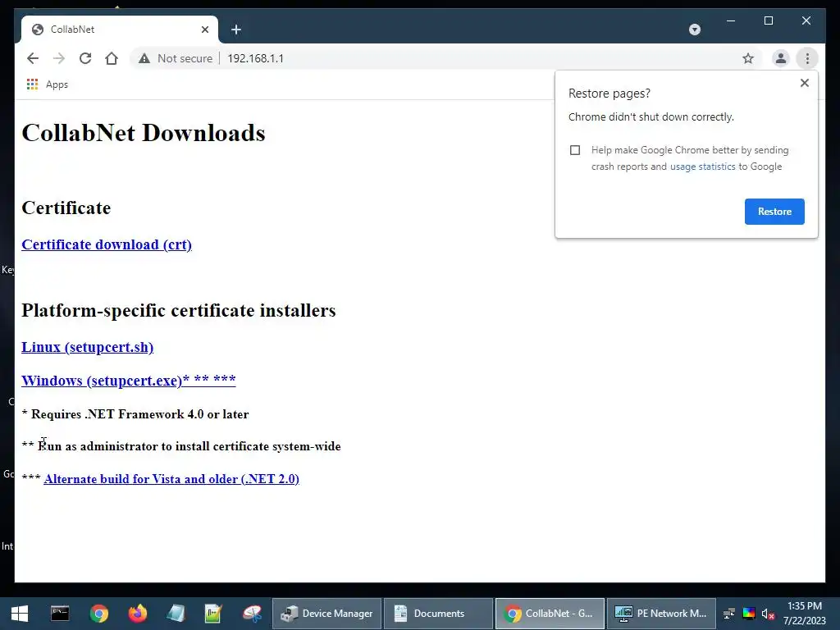Select the CollabNet browser tab
This screenshot has width=840, height=630.
tap(120, 30)
